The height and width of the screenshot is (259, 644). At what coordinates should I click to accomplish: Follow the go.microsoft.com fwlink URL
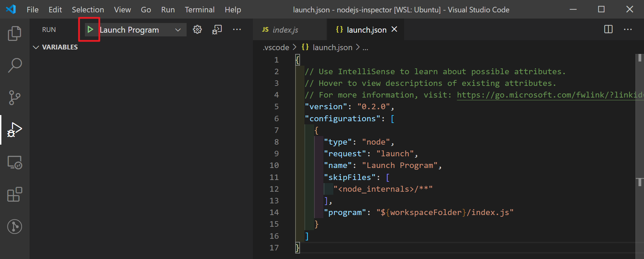click(549, 95)
